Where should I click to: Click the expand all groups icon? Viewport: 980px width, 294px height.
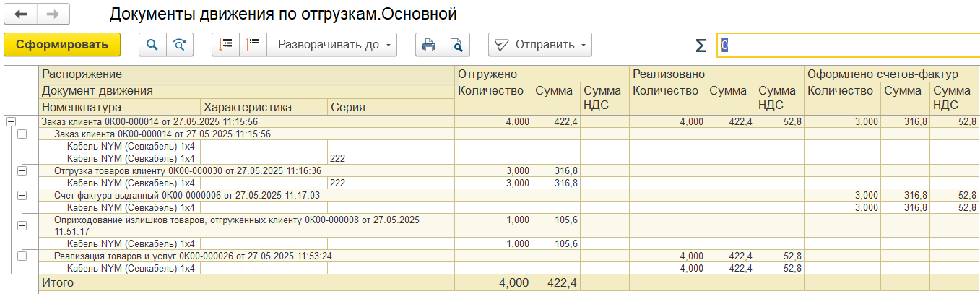point(253,45)
